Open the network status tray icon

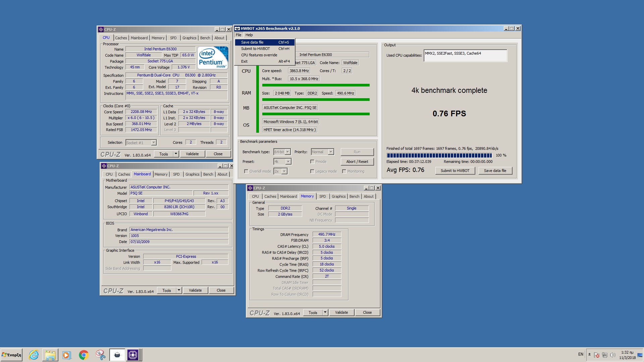tap(604, 355)
